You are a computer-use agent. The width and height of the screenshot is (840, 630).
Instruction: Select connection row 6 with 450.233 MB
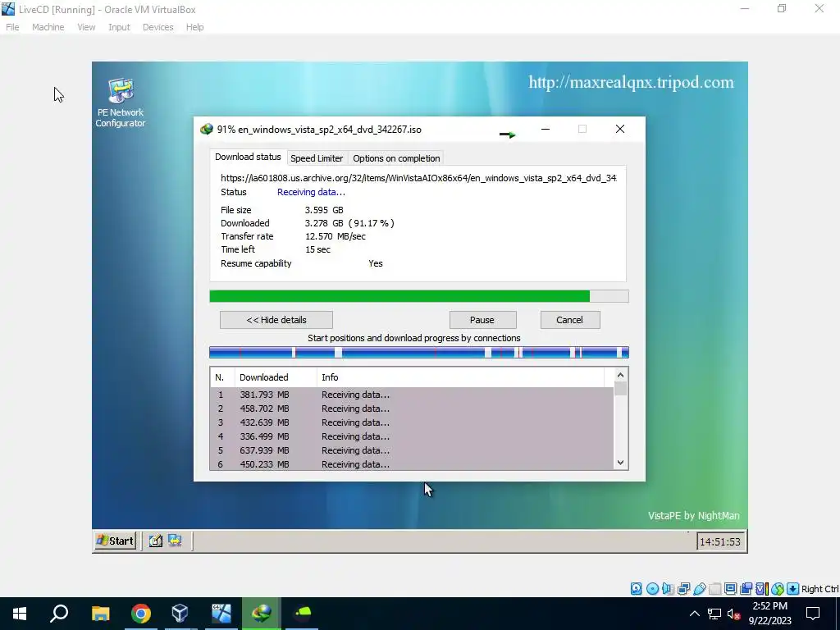click(412, 464)
